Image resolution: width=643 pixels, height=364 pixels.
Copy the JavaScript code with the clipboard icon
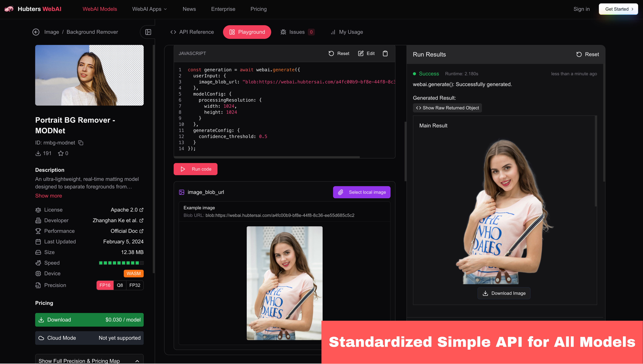tap(385, 54)
